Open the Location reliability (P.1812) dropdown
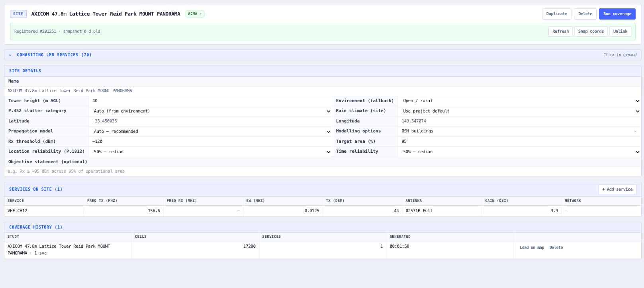Screen dimensions: 644x288 (x=210, y=152)
